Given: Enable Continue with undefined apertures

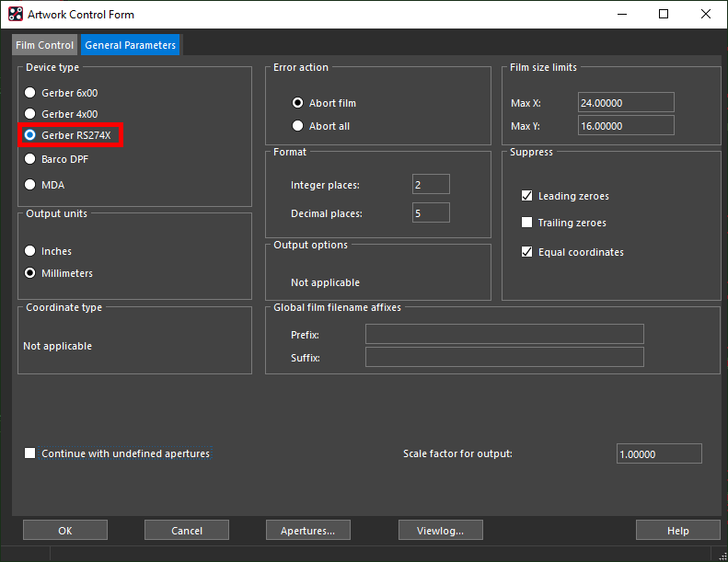Looking at the screenshot, I should pos(30,453).
